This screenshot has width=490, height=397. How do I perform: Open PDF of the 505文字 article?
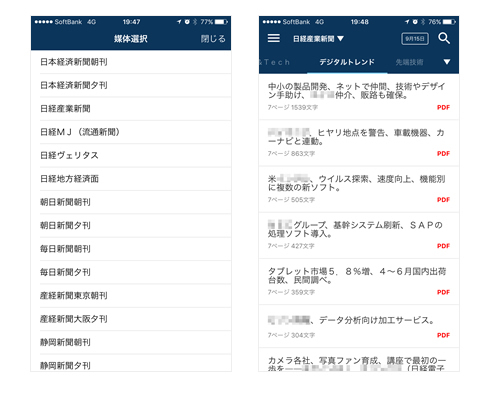click(x=443, y=200)
